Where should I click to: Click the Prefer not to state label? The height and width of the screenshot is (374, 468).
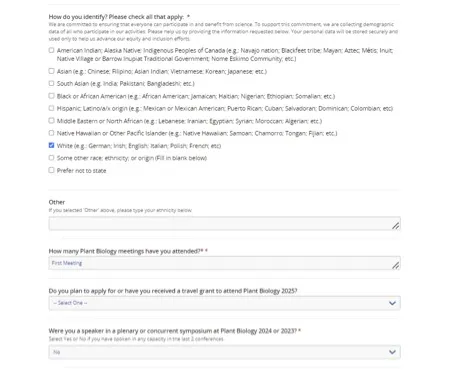[81, 170]
